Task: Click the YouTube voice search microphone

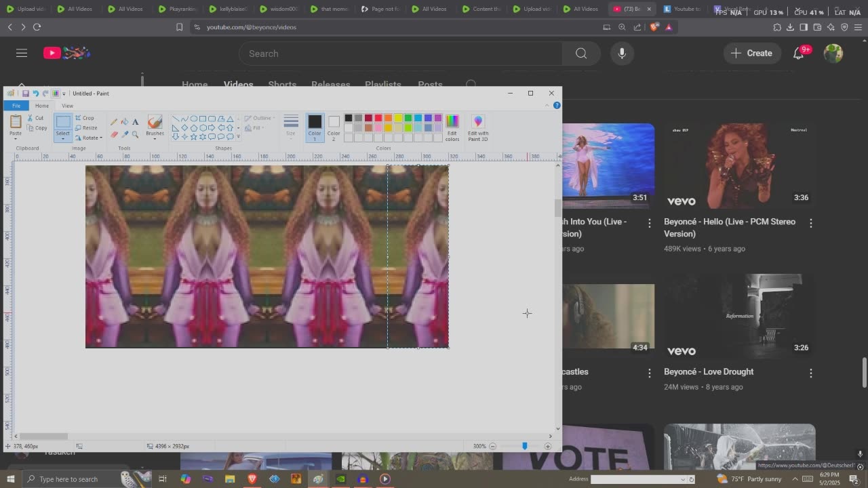Action: [622, 54]
